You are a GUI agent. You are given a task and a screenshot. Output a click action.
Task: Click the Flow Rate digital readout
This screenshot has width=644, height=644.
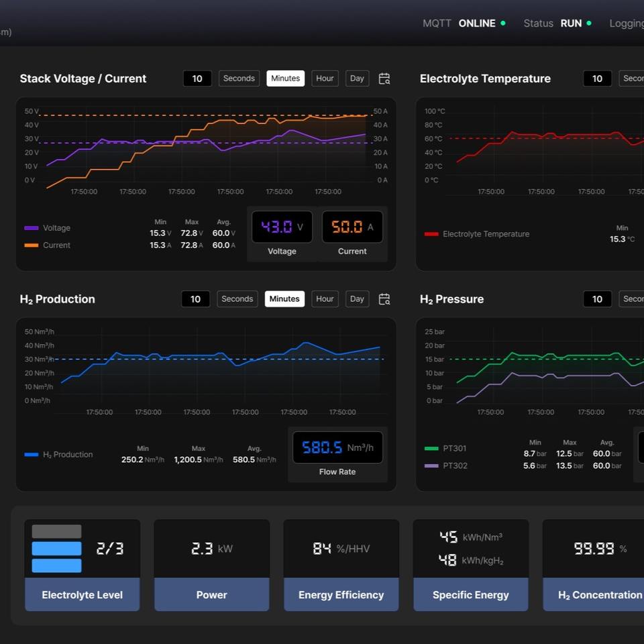(337, 447)
